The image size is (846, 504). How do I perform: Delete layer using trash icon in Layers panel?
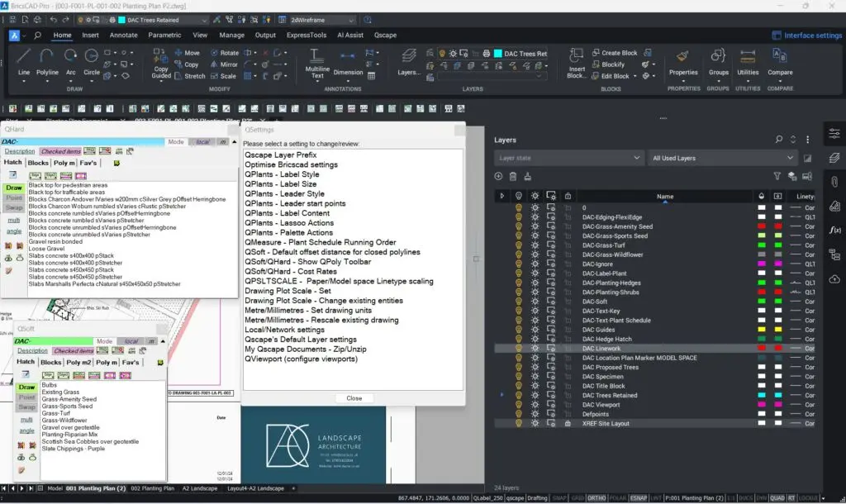(513, 176)
